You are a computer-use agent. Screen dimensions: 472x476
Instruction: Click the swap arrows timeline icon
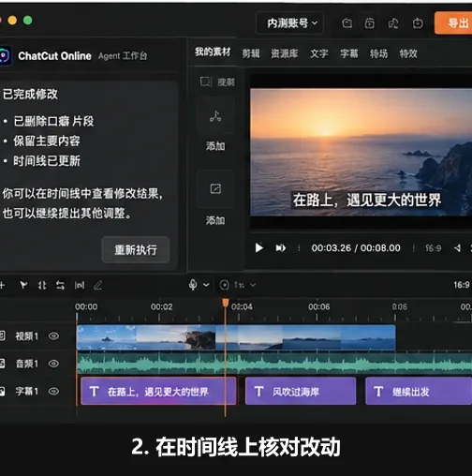point(61,285)
